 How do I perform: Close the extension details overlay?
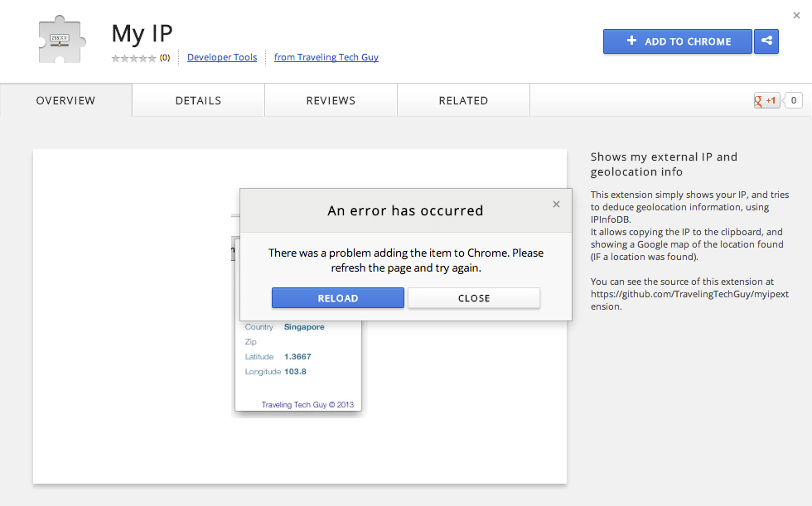[x=796, y=16]
